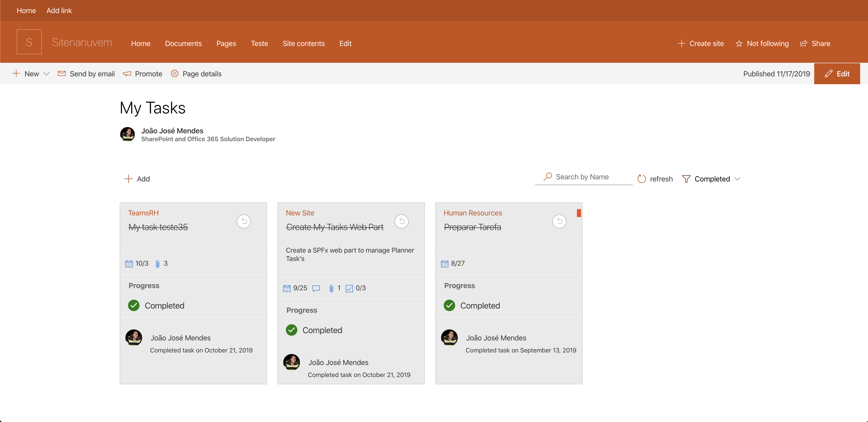This screenshot has height=422, width=868.
Task: Click green Completed check on New Site card
Action: 292,330
